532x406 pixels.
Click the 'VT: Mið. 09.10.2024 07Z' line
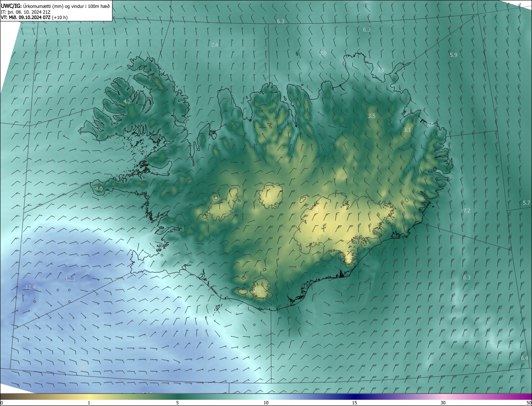[x=34, y=17]
